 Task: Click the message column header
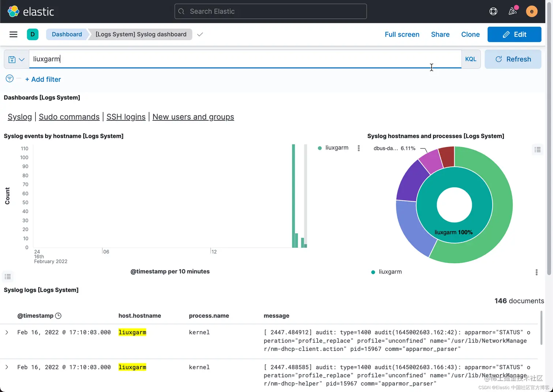point(276,316)
